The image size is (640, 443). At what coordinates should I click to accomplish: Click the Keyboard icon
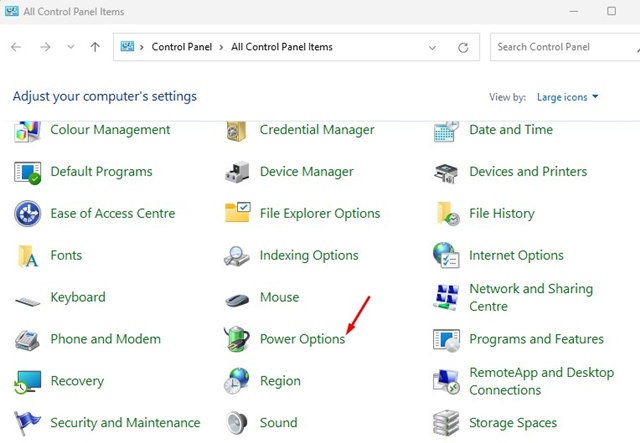[x=27, y=302]
